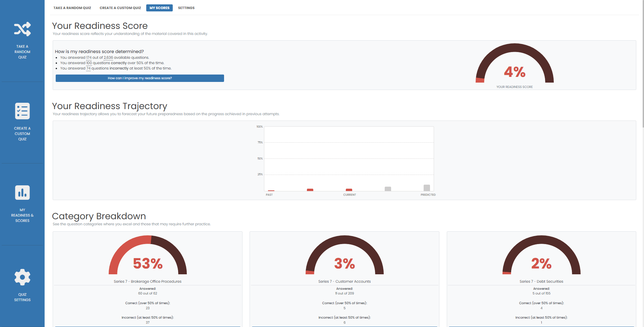This screenshot has width=644, height=327.
Task: Click the underlined 2,636 available questions number
Action: click(x=108, y=58)
